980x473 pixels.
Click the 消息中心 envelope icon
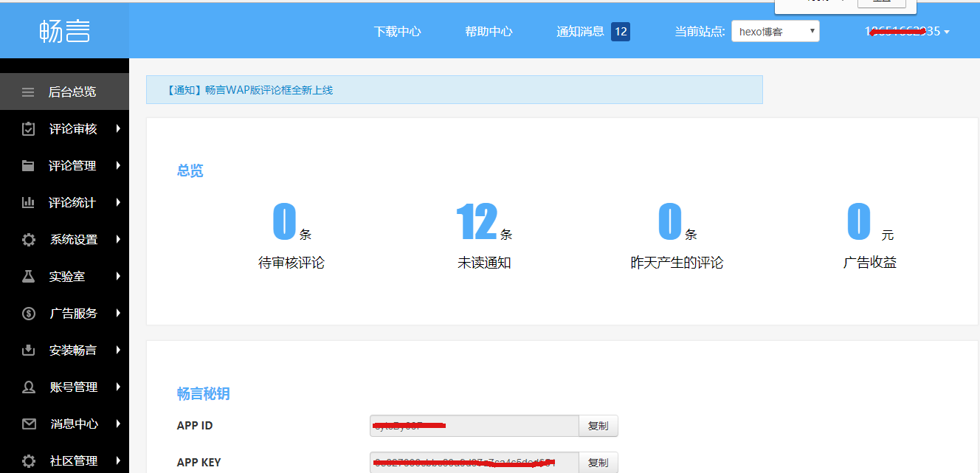click(x=28, y=424)
